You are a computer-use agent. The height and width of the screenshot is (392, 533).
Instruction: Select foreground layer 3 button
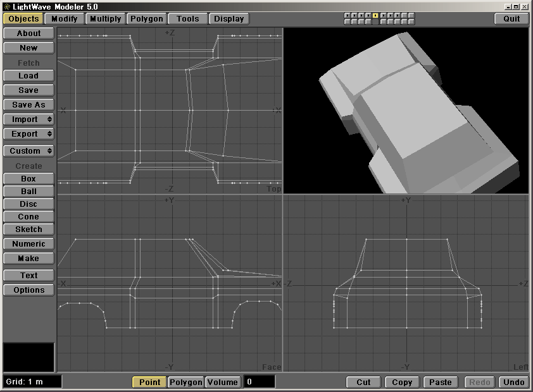361,15
